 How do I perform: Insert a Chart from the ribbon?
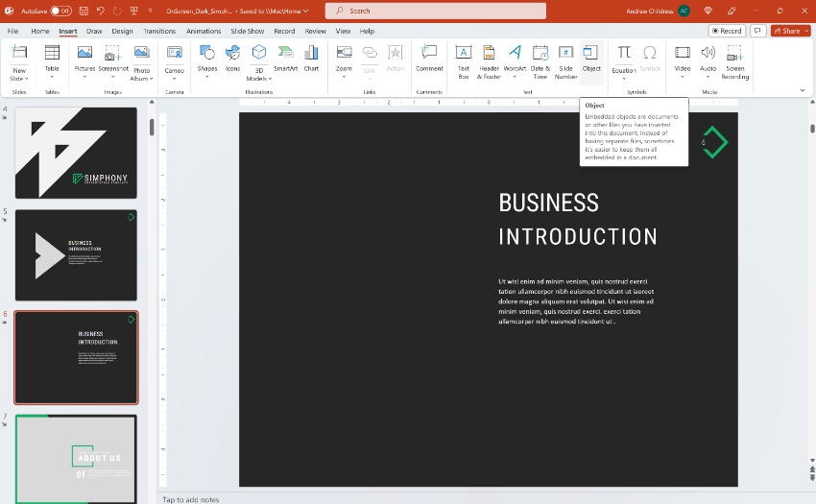tap(312, 58)
